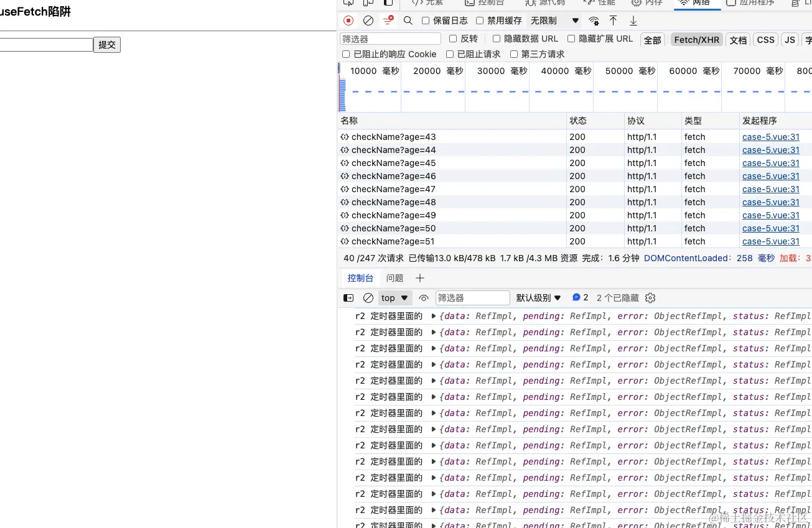Filter requests by 全部
The height and width of the screenshot is (528, 812).
pos(653,40)
